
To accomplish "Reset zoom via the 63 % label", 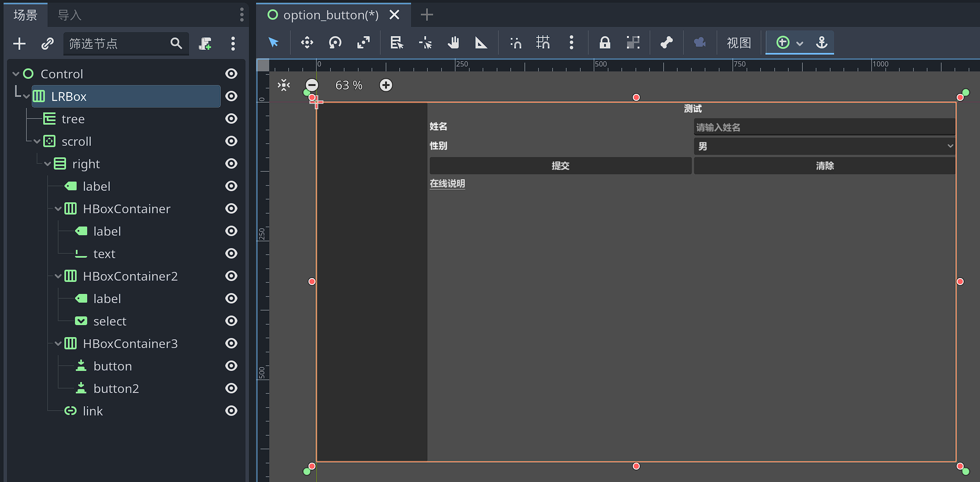I will coord(349,85).
